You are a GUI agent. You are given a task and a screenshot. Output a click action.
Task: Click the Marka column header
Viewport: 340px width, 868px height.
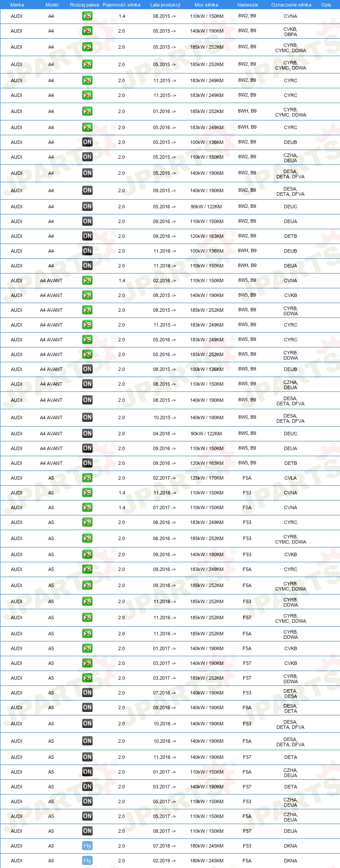[17, 5]
